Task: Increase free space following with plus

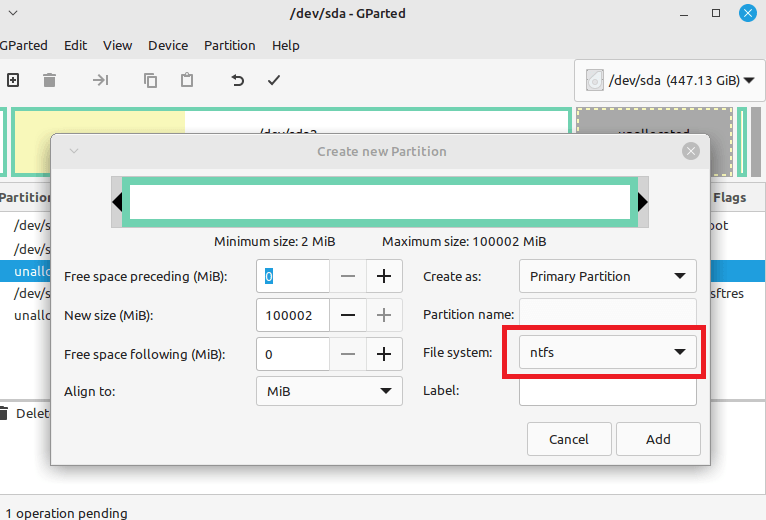Action: pyautogui.click(x=383, y=353)
